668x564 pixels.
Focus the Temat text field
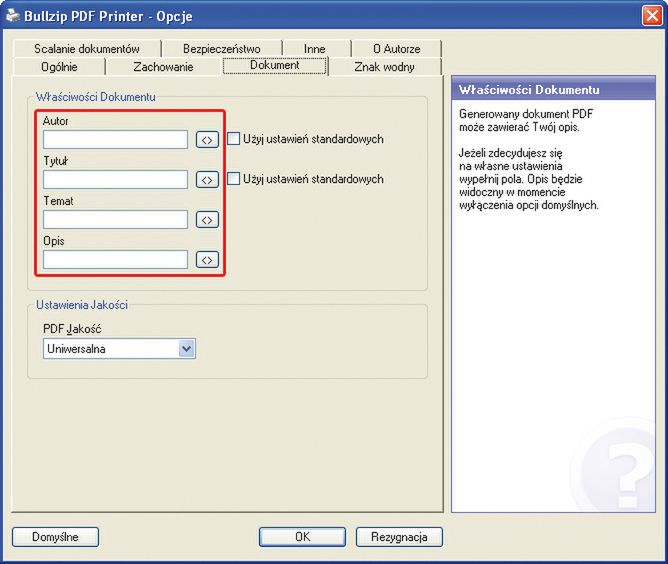[115, 220]
